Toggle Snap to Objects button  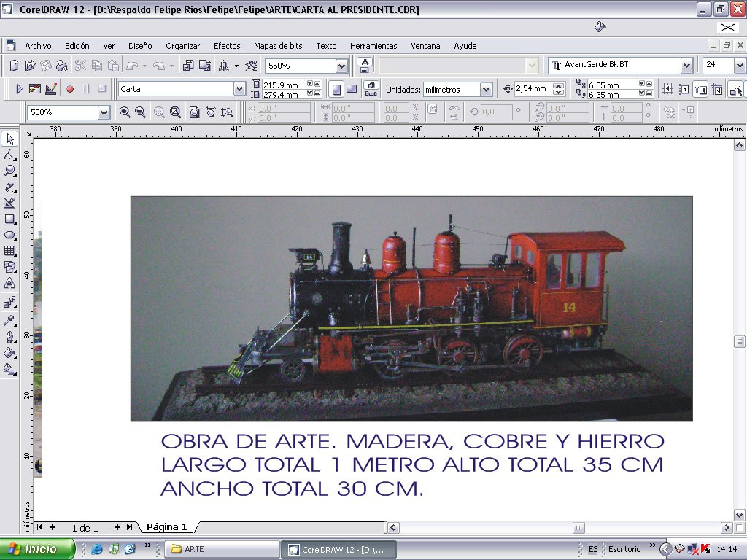tap(700, 89)
